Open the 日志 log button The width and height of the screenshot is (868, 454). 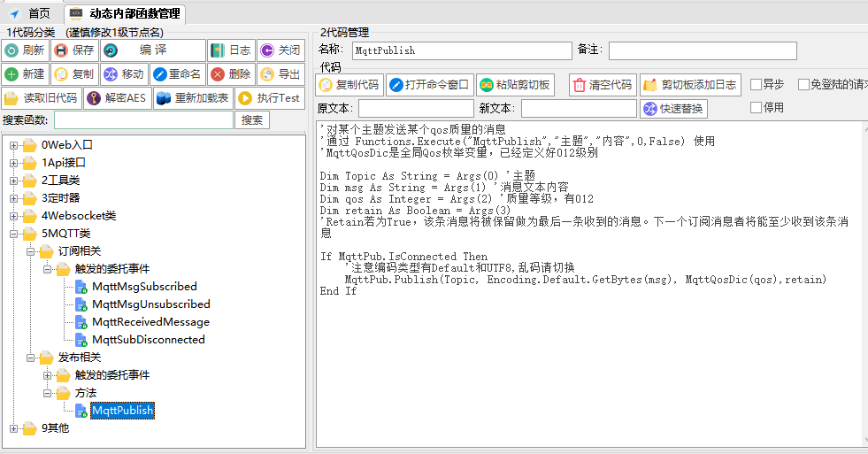pyautogui.click(x=232, y=50)
